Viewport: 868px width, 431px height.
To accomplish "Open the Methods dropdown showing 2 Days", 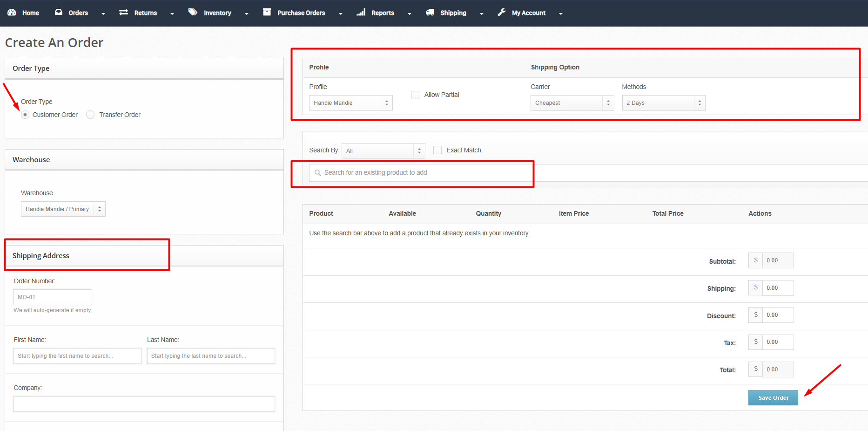I will 663,103.
